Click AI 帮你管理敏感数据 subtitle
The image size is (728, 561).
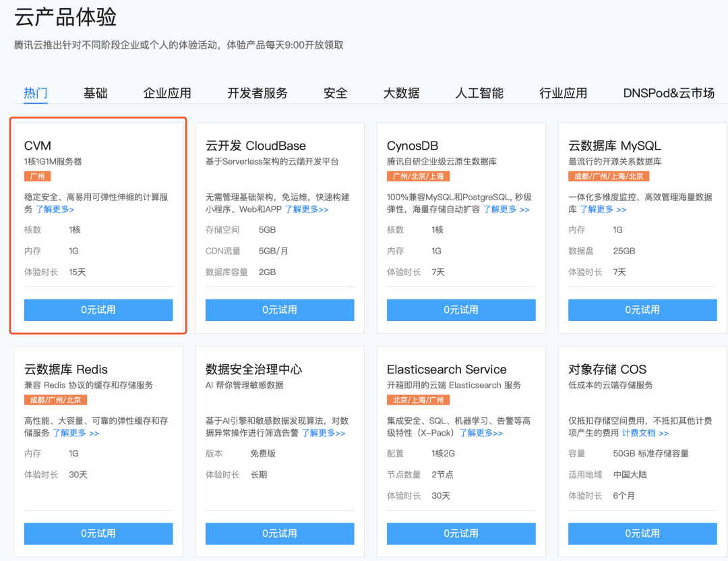pos(245,386)
